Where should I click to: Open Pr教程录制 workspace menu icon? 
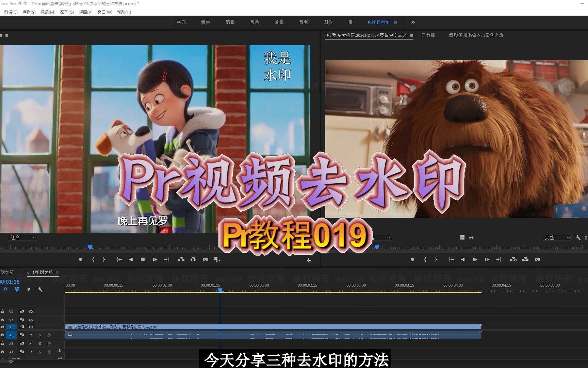coord(395,22)
